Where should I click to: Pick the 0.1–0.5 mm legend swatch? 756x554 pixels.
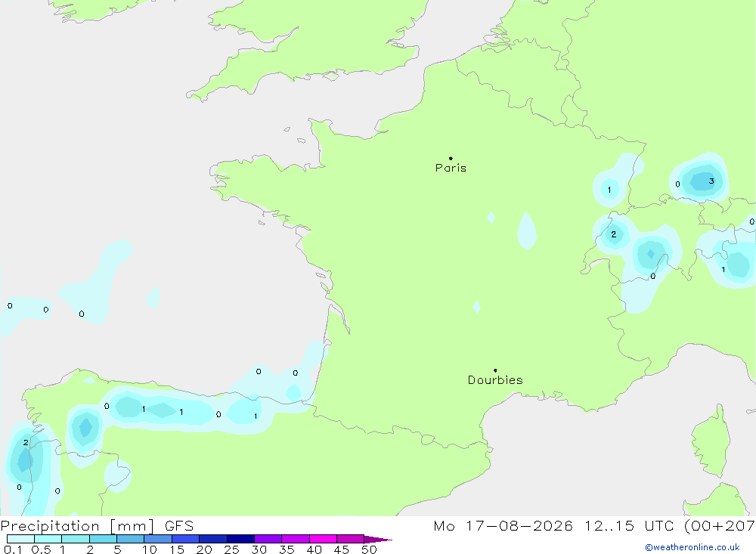click(20, 539)
